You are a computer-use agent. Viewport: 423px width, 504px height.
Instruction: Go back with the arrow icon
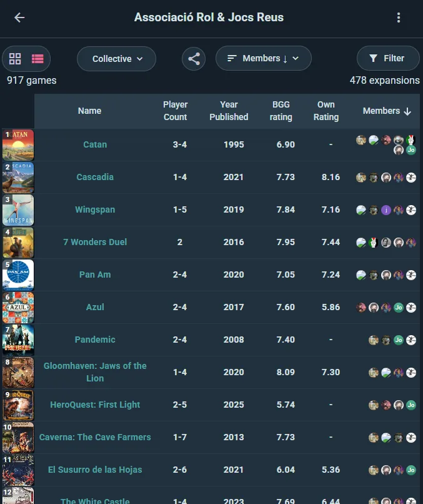[x=19, y=18]
